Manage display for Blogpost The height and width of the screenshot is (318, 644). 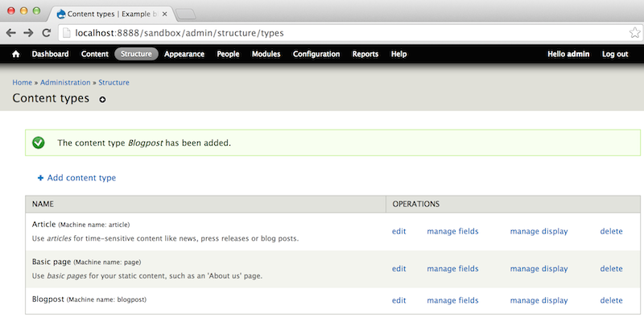[x=539, y=300]
